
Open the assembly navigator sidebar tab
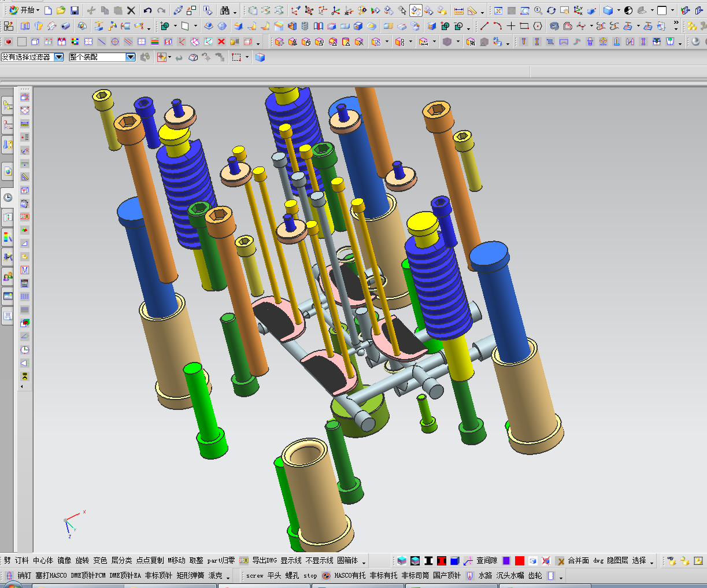coord(8,105)
